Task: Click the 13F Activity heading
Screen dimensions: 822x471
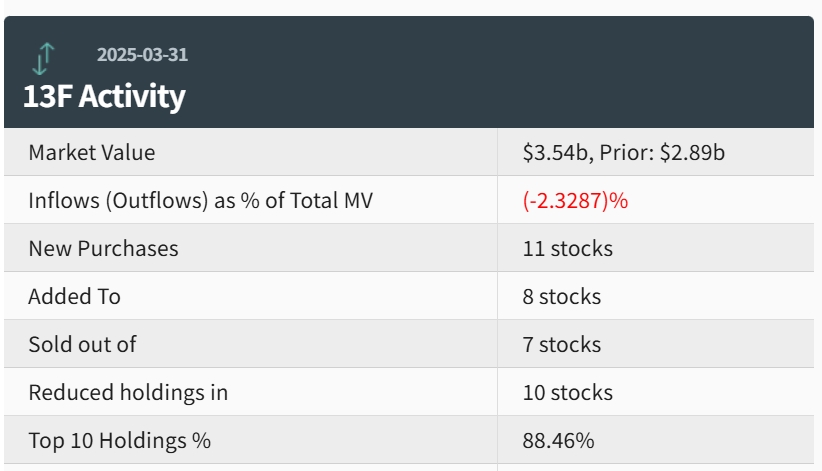Action: [x=104, y=97]
